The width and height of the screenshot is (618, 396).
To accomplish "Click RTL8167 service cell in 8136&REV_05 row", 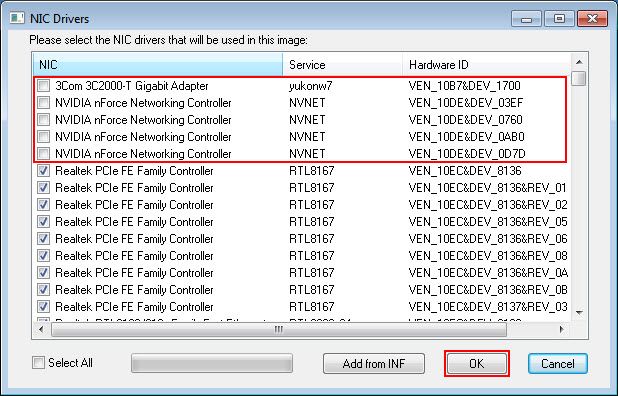I will (311, 222).
